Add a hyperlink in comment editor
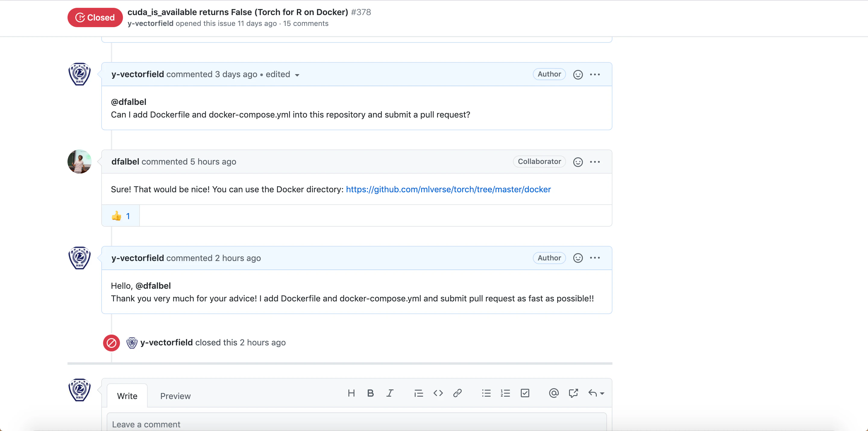Viewport: 868px width, 431px height. tap(457, 393)
